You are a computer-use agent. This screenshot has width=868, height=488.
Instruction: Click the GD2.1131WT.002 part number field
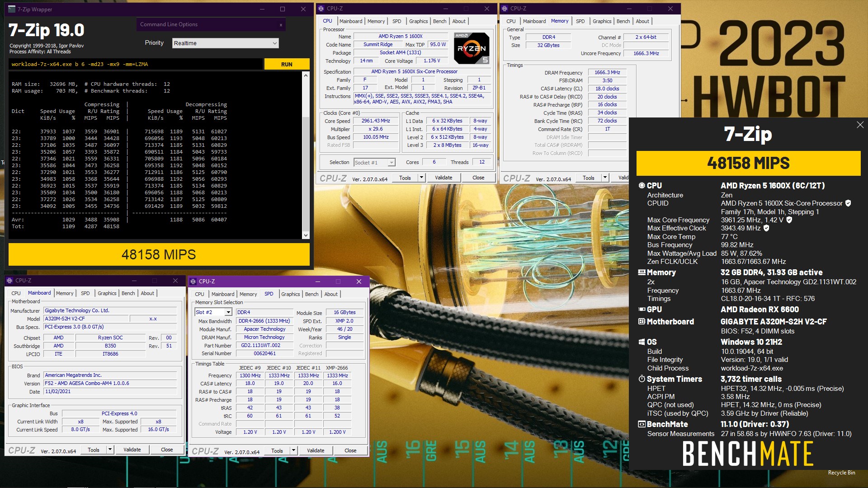click(265, 346)
